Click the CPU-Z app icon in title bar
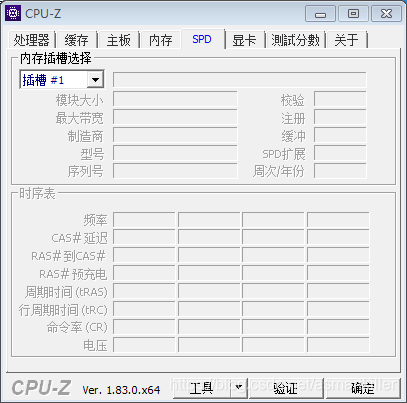 coord(13,13)
